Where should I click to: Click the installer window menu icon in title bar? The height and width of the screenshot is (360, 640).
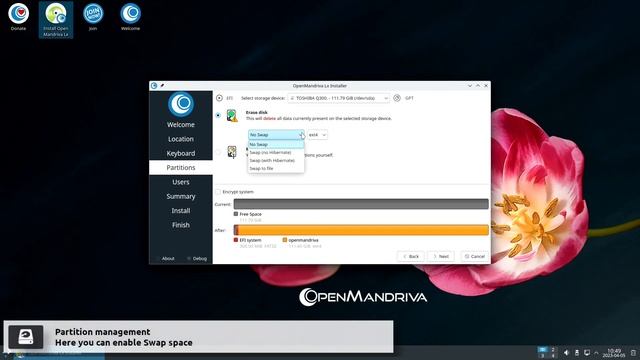(154, 86)
